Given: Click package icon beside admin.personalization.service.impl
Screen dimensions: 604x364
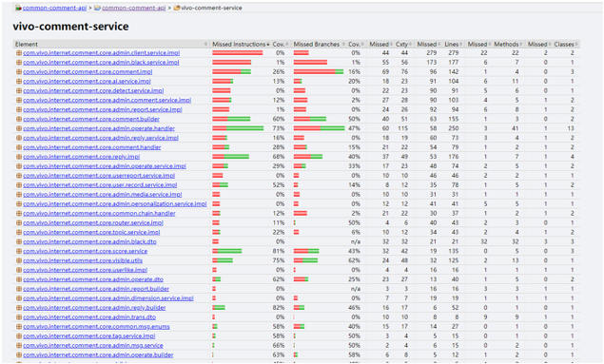Looking at the screenshot, I should 18,204.
